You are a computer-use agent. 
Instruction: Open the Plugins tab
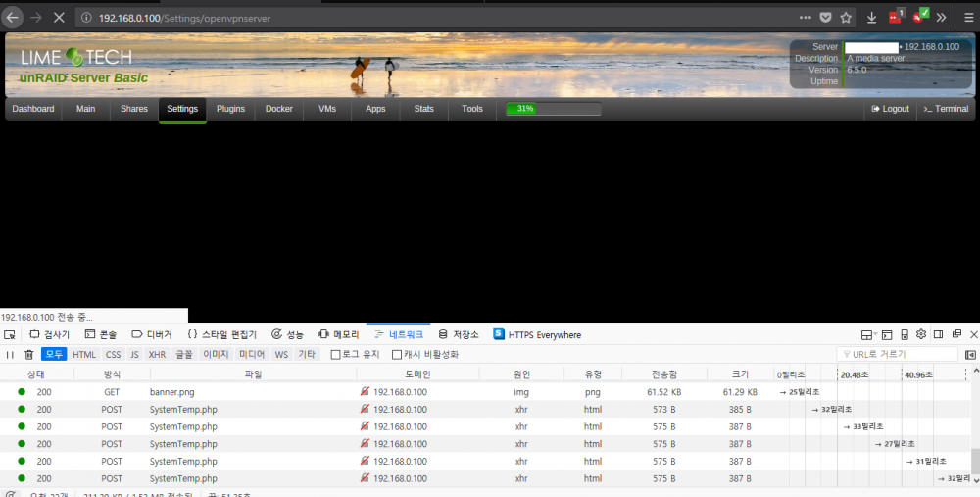[x=230, y=109]
